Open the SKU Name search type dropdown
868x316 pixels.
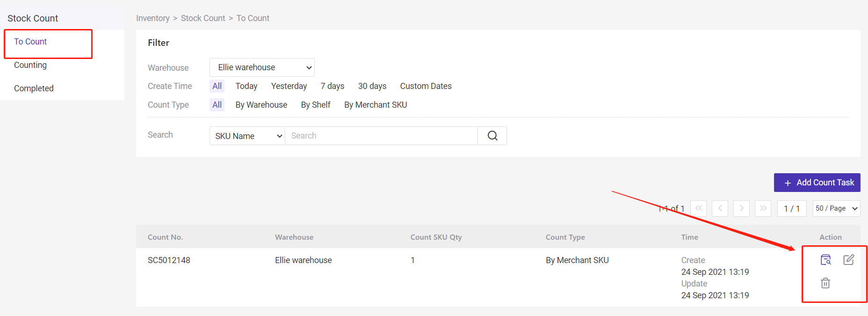point(247,136)
